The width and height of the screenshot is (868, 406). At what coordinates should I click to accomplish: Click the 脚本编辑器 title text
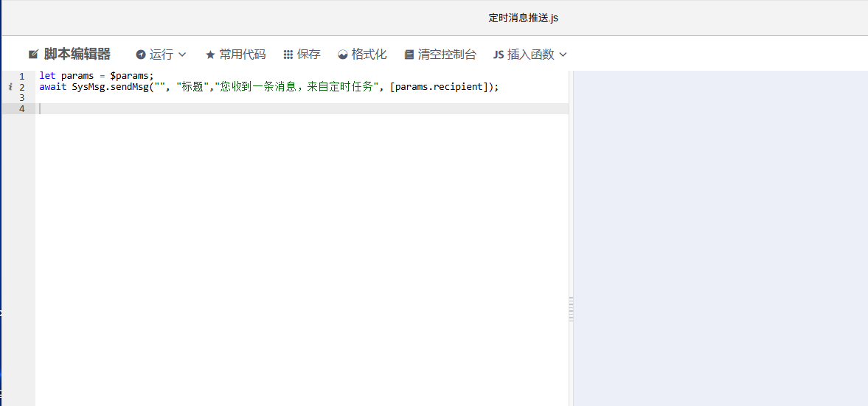tap(77, 55)
